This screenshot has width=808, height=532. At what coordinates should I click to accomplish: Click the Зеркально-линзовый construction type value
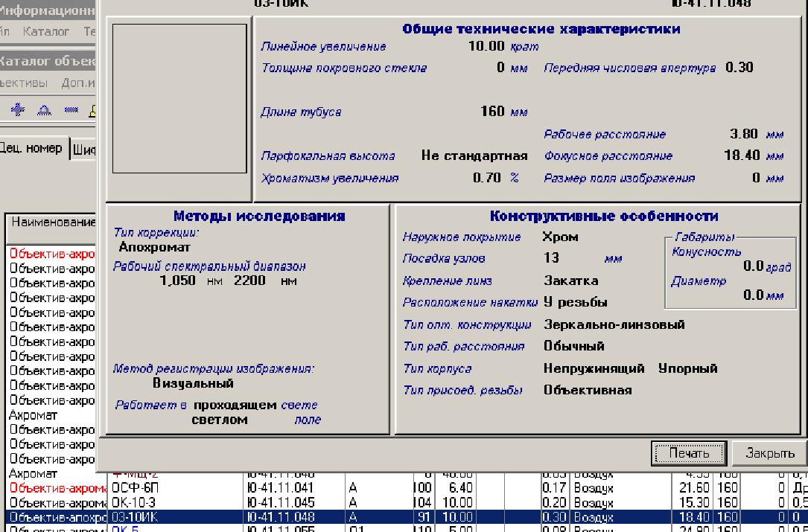pos(614,325)
